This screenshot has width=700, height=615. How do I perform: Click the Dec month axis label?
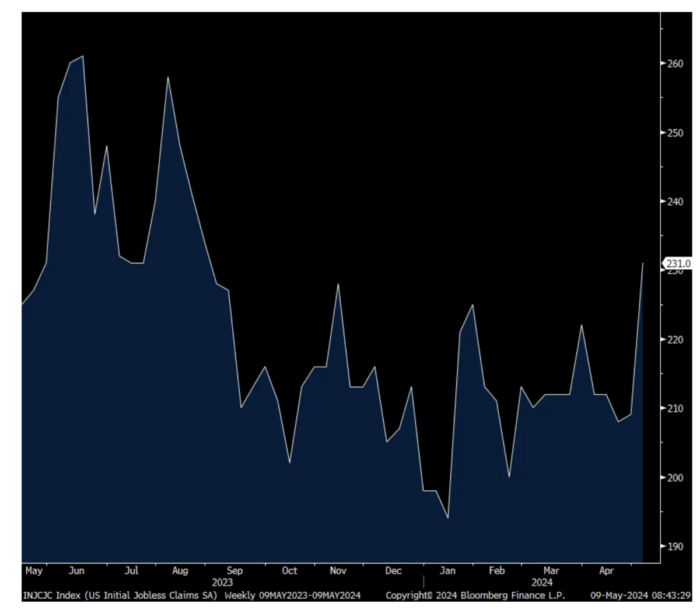(x=393, y=571)
